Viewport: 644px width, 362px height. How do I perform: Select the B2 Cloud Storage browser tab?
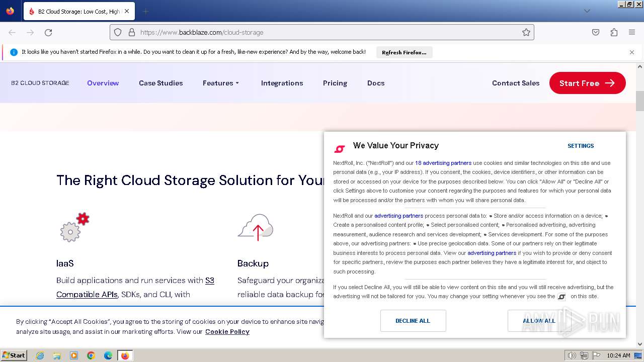click(78, 11)
